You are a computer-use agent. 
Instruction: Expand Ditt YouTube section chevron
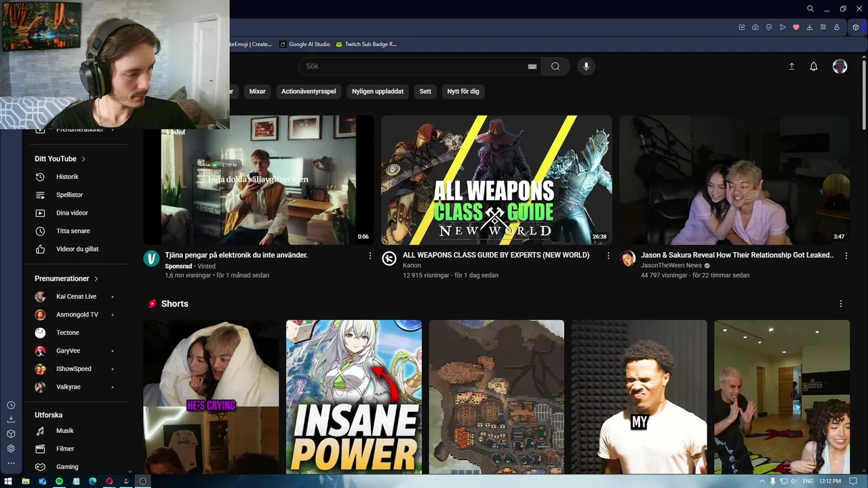point(83,159)
